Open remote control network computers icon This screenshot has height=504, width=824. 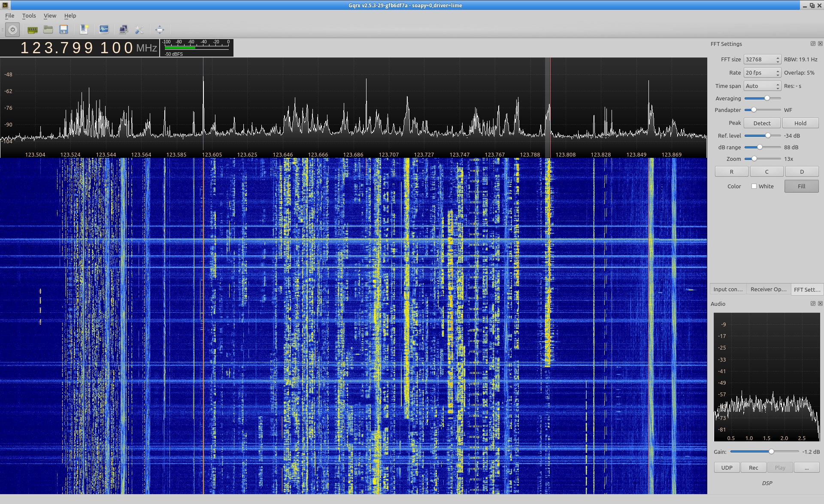coord(124,30)
